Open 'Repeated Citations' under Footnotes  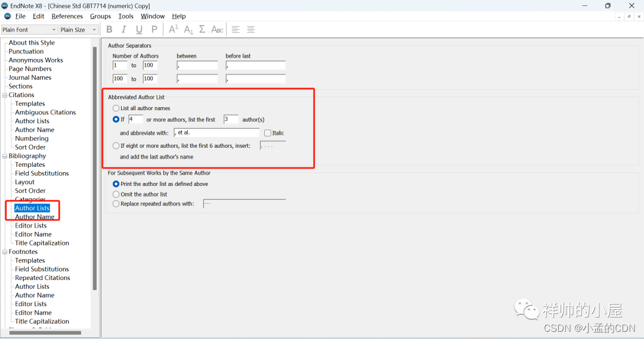click(42, 278)
